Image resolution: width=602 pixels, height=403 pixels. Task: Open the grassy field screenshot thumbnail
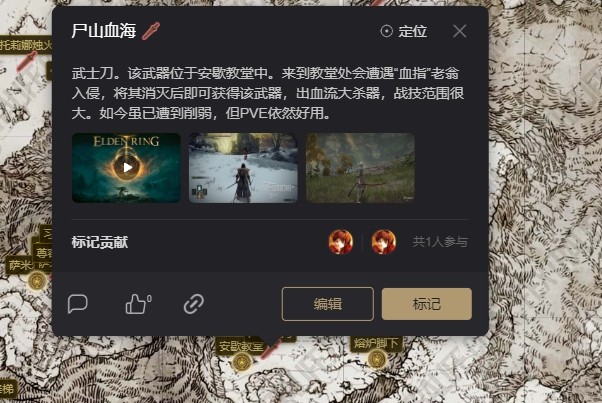pos(360,168)
